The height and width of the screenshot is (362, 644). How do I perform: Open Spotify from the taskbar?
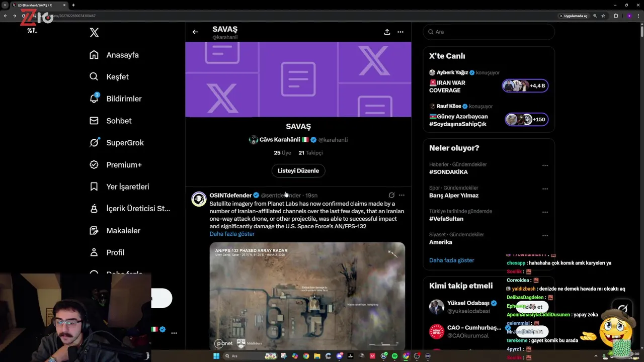tap(394, 356)
